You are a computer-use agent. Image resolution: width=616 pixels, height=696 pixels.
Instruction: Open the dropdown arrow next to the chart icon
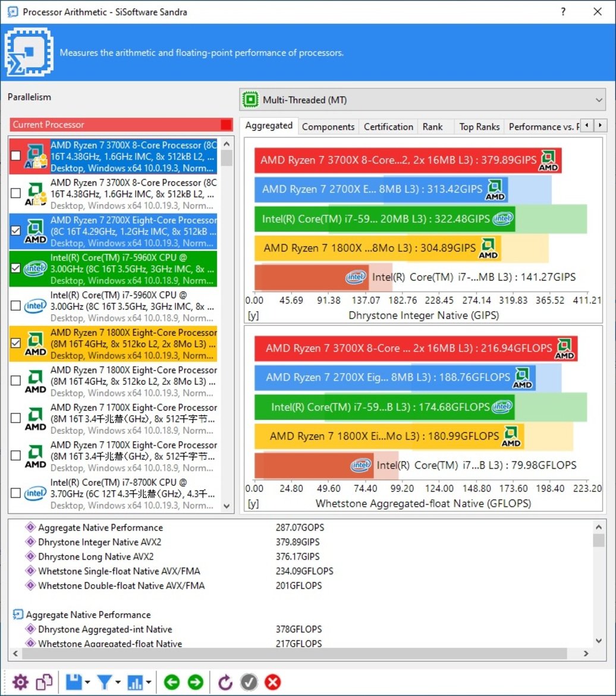(x=148, y=682)
